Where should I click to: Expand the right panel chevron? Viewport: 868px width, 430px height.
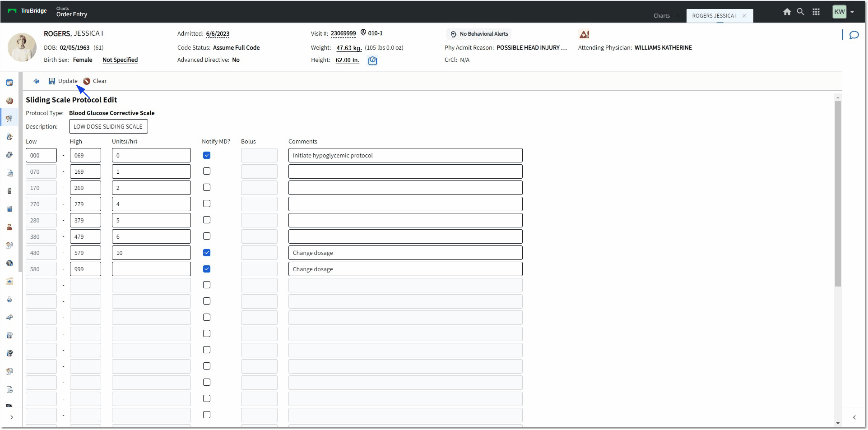(854, 417)
